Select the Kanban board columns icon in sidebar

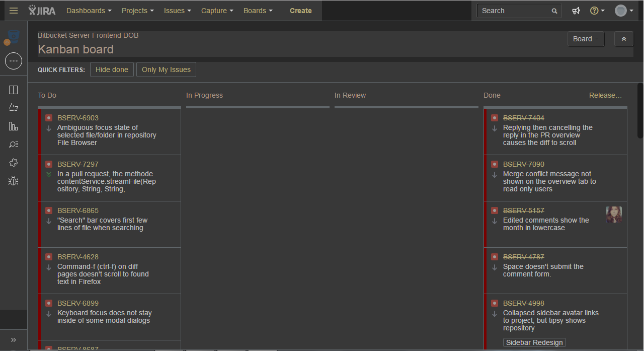[x=13, y=89]
